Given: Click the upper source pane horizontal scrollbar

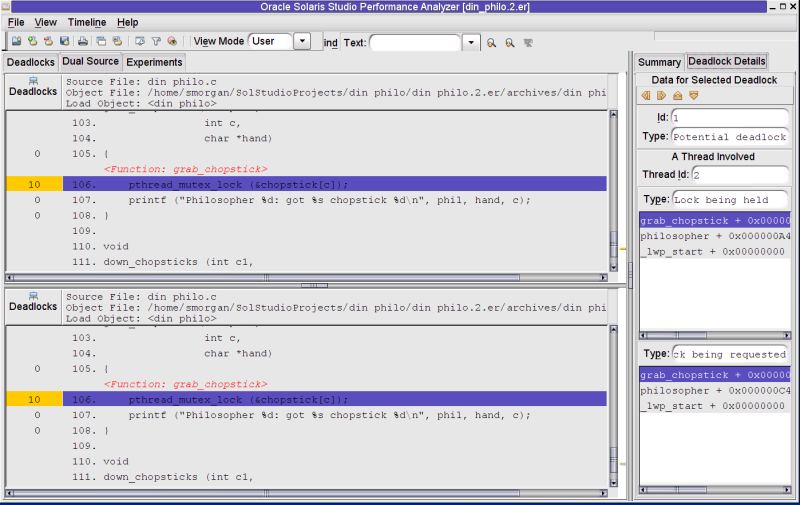Looking at the screenshot, I should (306, 277).
